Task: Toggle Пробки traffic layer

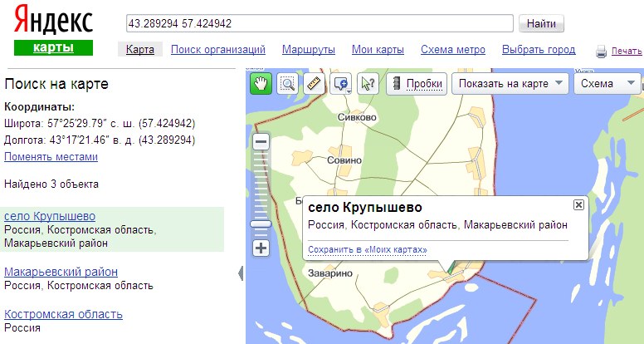Action: [417, 83]
